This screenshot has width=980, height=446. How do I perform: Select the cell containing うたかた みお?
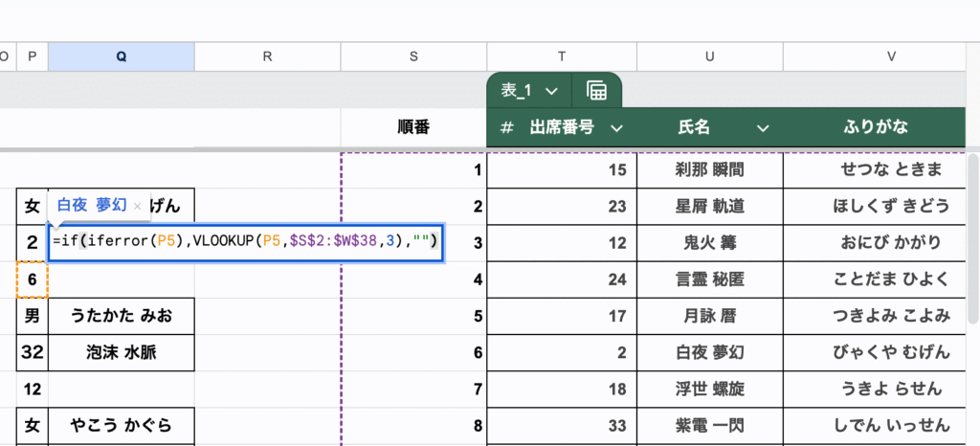pyautogui.click(x=122, y=316)
